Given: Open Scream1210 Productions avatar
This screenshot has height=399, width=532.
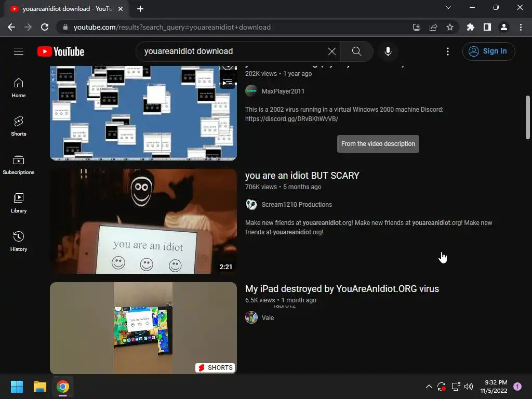Looking at the screenshot, I should pos(251,204).
